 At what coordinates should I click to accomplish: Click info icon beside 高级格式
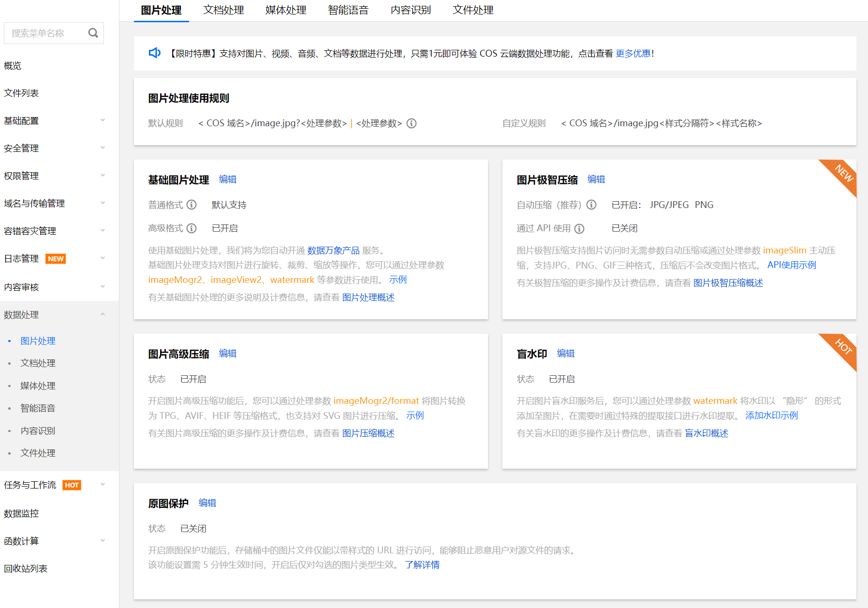[x=191, y=228]
